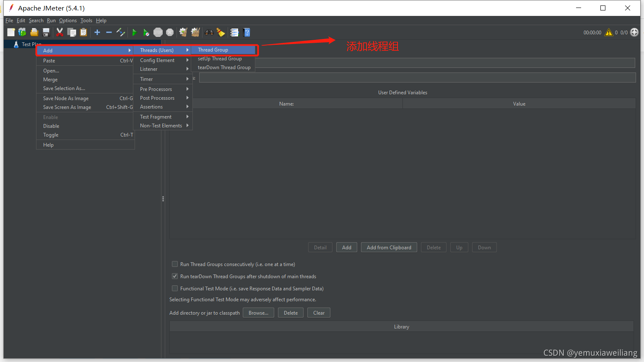Open the Tools menu

[x=86, y=21]
